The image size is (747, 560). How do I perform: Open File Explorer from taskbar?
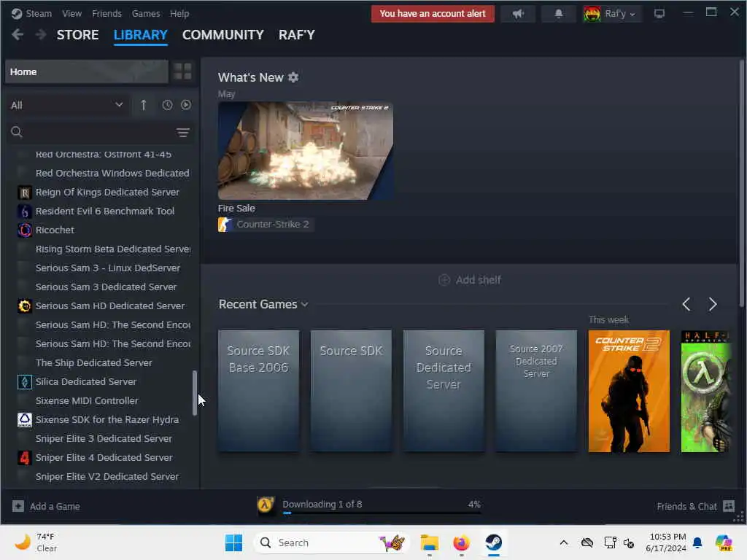point(429,542)
